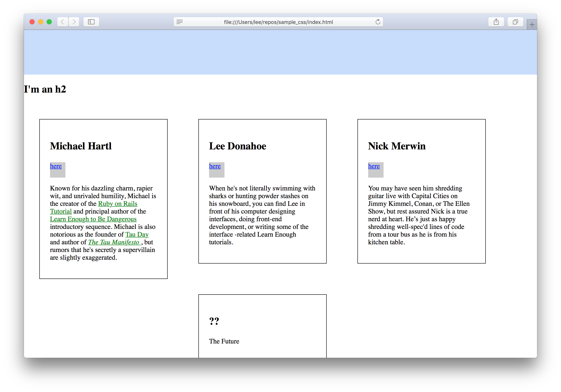Minimize the window with yellow button
This screenshot has width=561, height=392.
coord(41,22)
